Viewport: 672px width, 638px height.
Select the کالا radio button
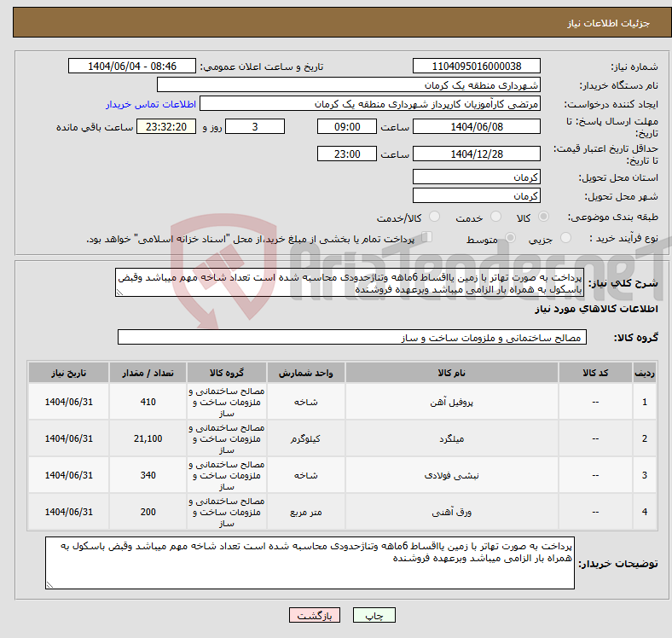(543, 217)
